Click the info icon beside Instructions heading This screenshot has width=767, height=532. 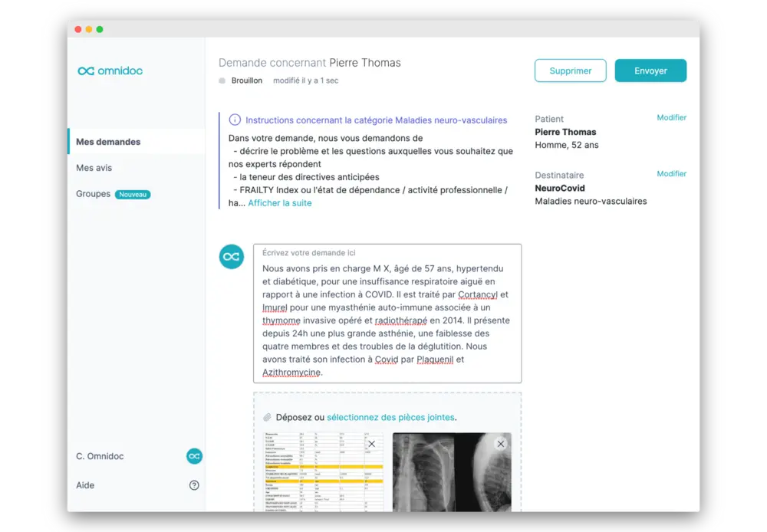pos(235,120)
